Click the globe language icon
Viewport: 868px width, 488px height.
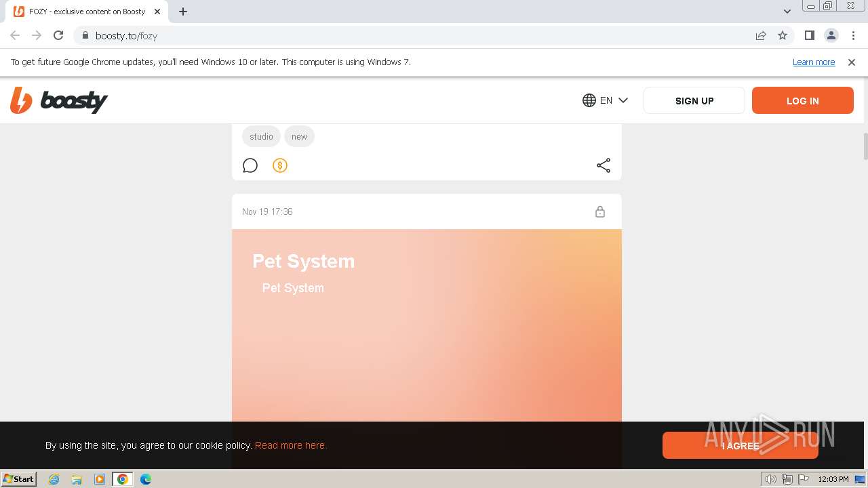pos(589,100)
